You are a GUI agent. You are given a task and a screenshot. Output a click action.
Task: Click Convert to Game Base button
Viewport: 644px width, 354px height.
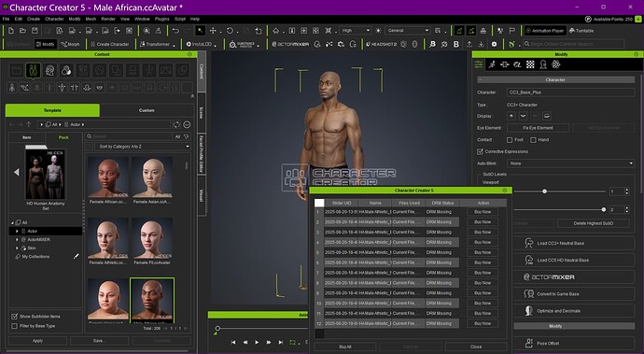point(574,294)
